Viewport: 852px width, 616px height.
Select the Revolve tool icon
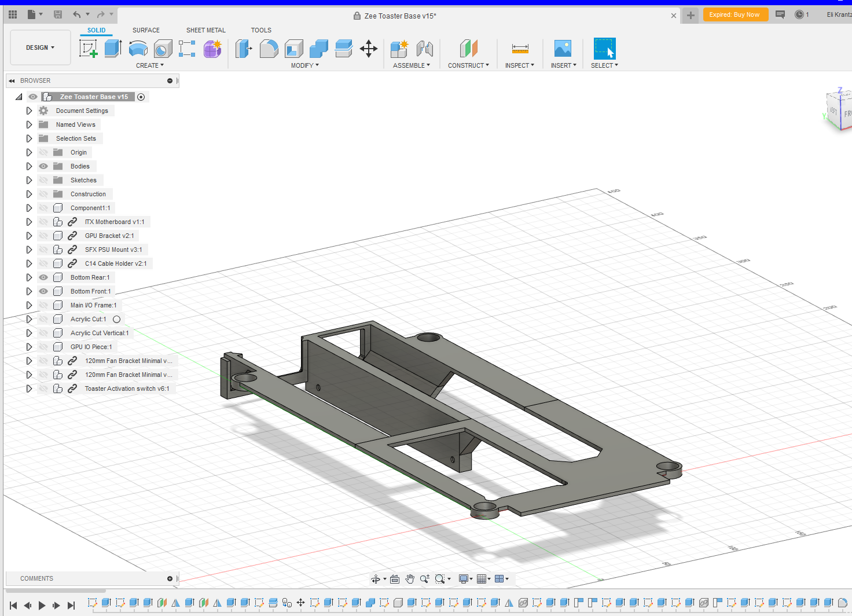tap(138, 49)
